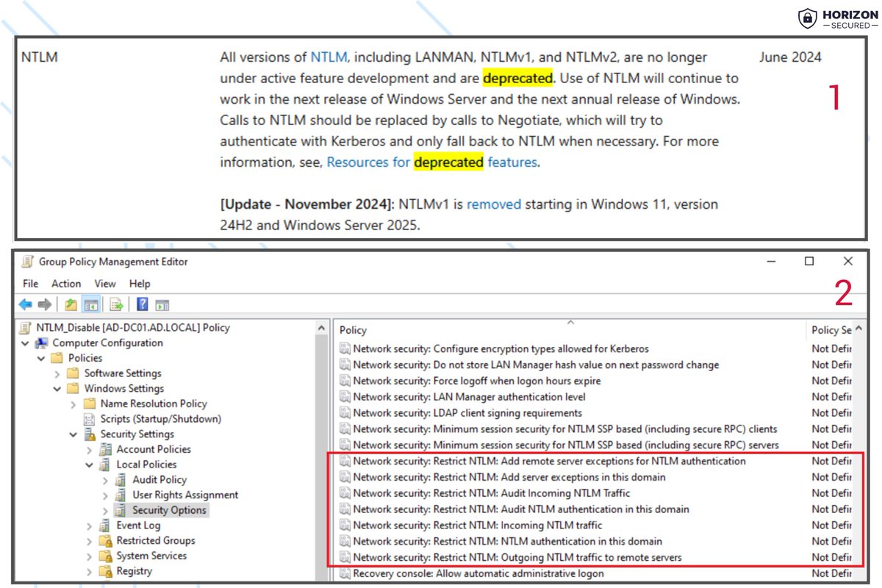Viewport: 882px width, 588px height.
Task: Open the 'removed' hyperlink in update note
Action: pyautogui.click(x=493, y=204)
